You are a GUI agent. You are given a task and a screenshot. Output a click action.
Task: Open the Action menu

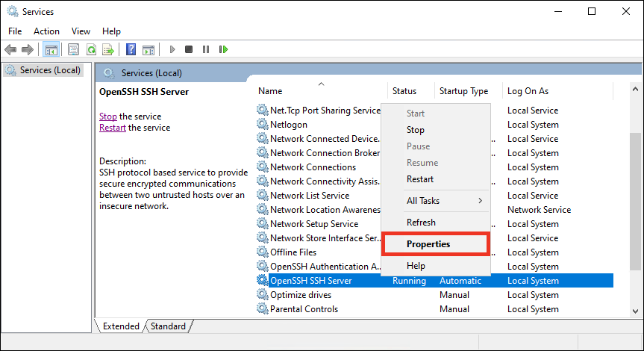pyautogui.click(x=46, y=31)
